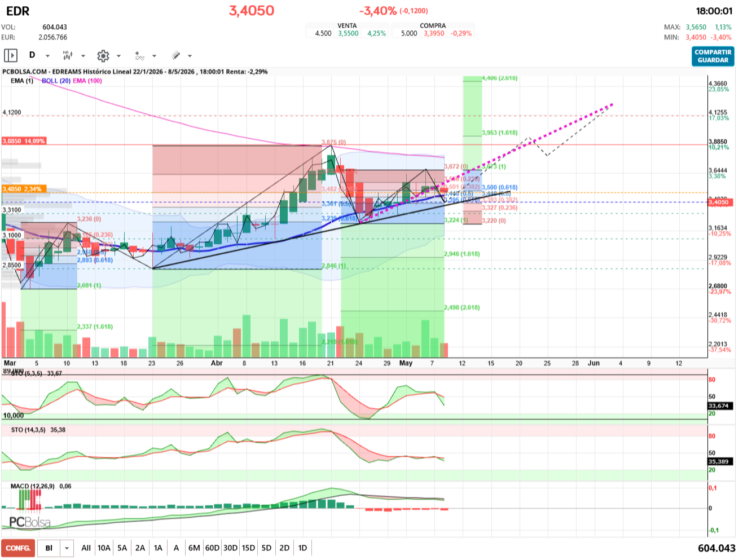Select the A time range
Viewport: 743px width, 560px height.
[x=176, y=548]
